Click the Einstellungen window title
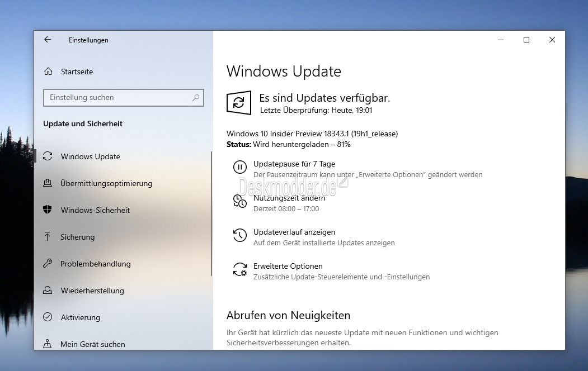The width and height of the screenshot is (588, 371). (x=88, y=40)
